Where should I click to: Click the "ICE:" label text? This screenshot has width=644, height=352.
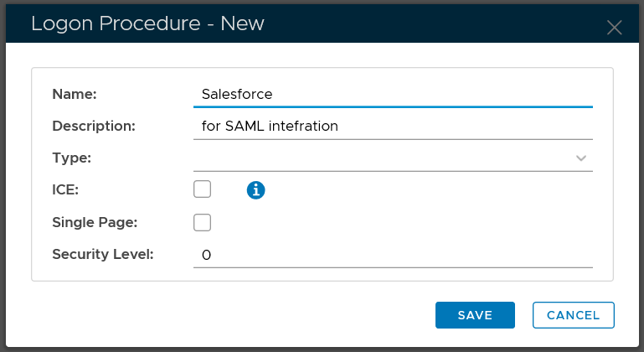pyautogui.click(x=65, y=189)
